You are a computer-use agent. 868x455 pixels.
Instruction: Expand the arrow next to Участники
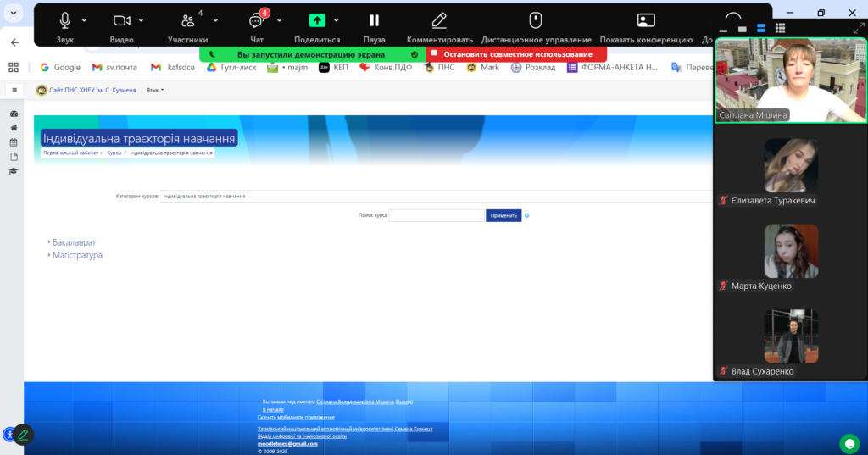[215, 20]
